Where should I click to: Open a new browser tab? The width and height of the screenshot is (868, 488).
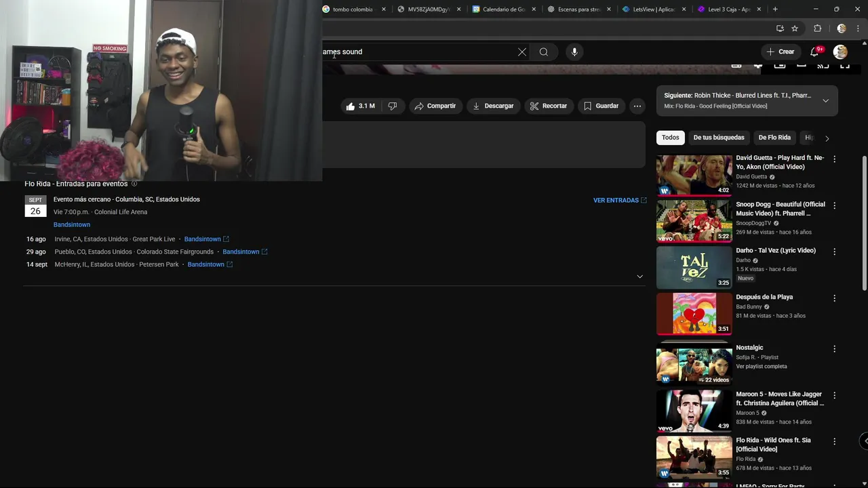[x=775, y=9]
